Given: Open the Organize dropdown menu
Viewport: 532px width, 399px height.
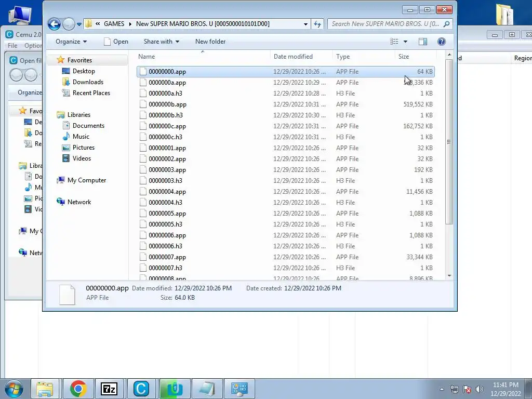Looking at the screenshot, I should click(71, 42).
